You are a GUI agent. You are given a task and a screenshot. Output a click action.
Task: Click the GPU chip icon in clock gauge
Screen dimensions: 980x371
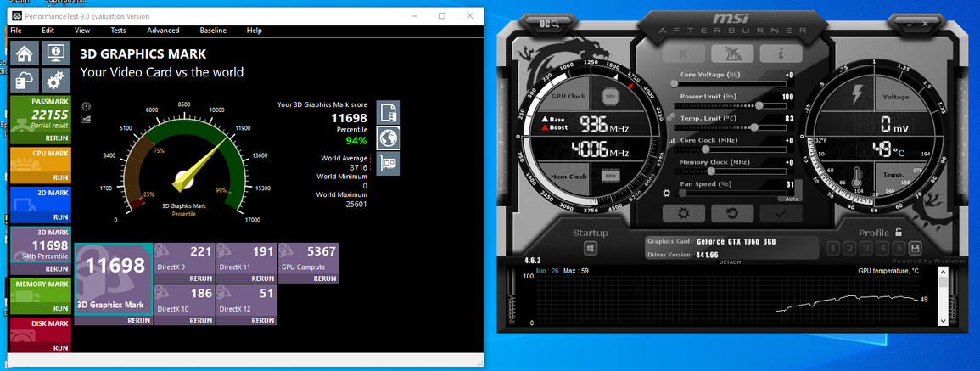(611, 96)
